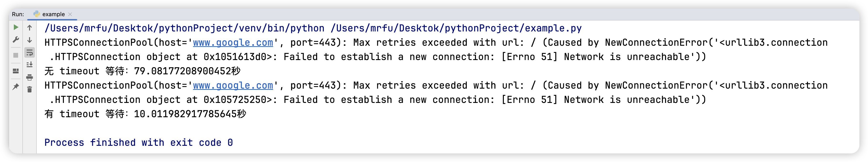
Task: Pin the Run tab with pushpin icon
Action: [x=16, y=87]
